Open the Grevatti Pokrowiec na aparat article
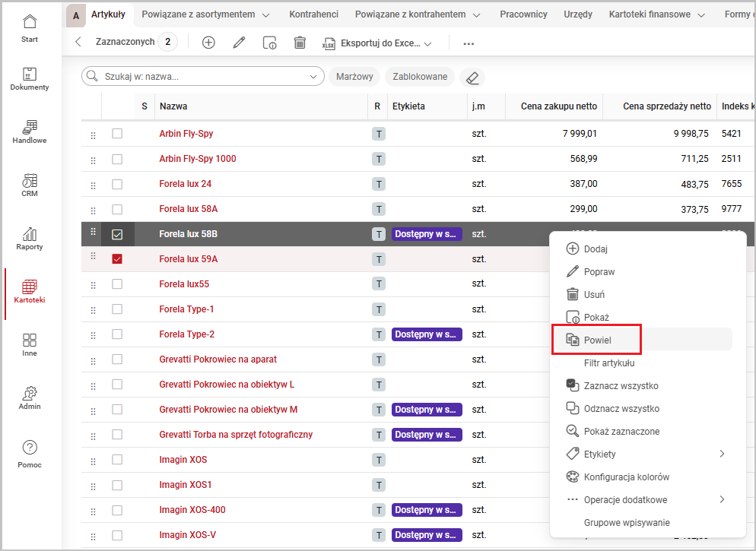The image size is (756, 551). pyautogui.click(x=218, y=359)
